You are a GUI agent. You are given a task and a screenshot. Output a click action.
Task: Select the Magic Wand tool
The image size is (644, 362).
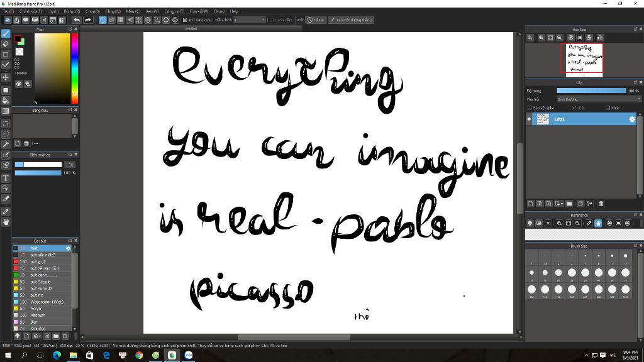tap(6, 145)
